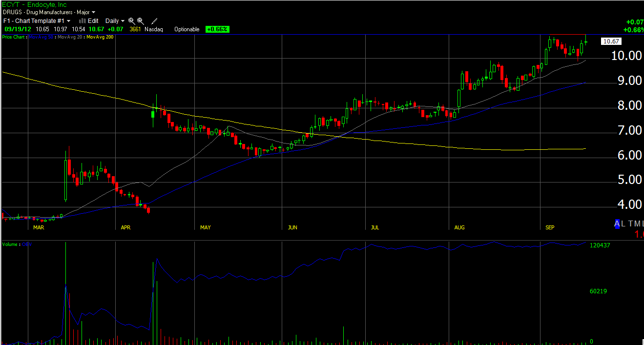
Task: Click the AUG month marker
Action: point(459,227)
